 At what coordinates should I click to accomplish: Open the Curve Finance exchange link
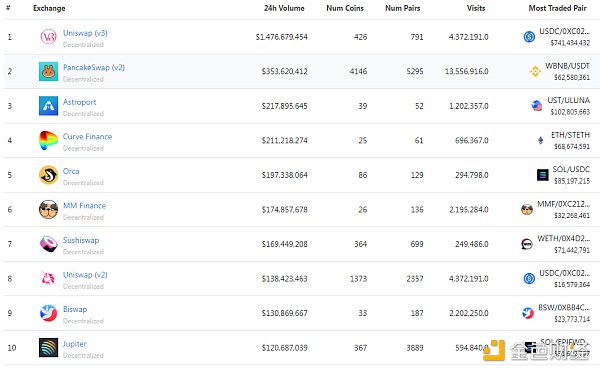pos(87,137)
